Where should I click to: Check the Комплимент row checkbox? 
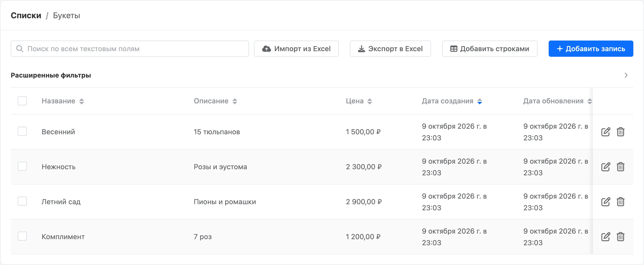pyautogui.click(x=22, y=236)
